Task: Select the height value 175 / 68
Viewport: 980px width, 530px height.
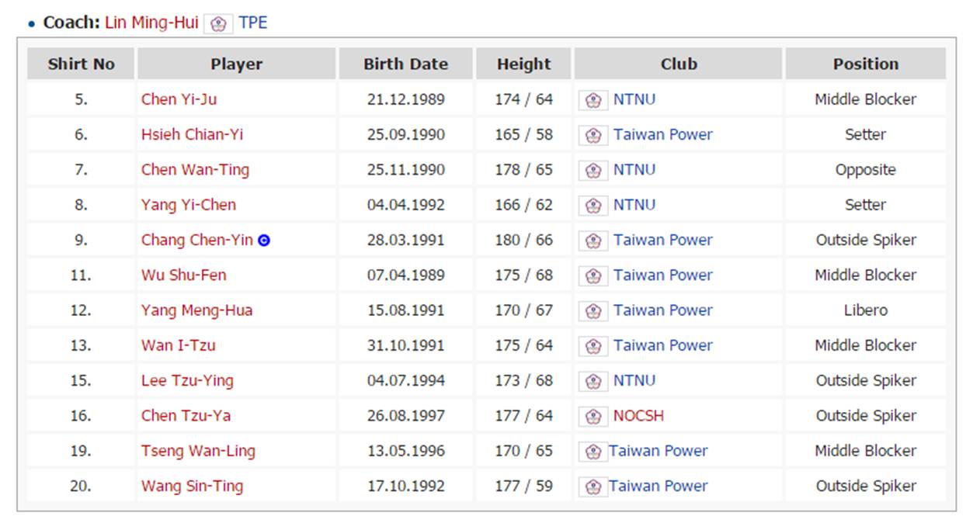Action: (524, 275)
